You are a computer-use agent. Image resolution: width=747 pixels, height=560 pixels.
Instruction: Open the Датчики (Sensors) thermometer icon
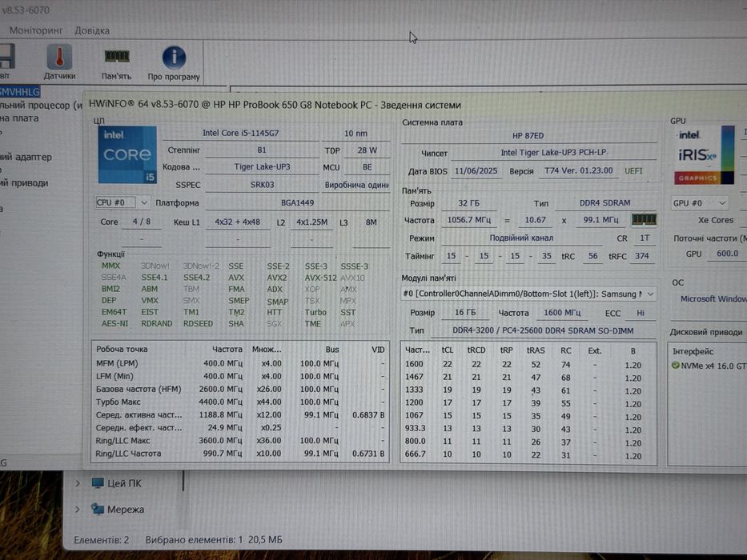[x=59, y=58]
